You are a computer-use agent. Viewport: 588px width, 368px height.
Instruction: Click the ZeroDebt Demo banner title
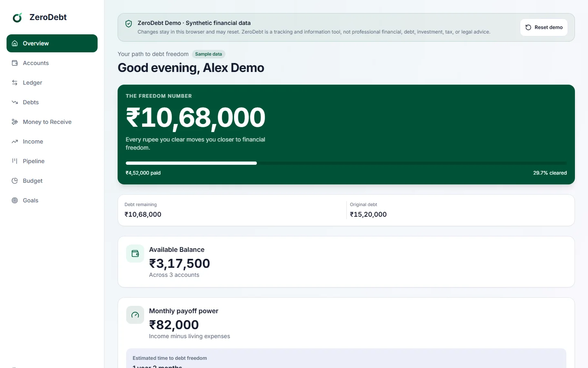[194, 23]
